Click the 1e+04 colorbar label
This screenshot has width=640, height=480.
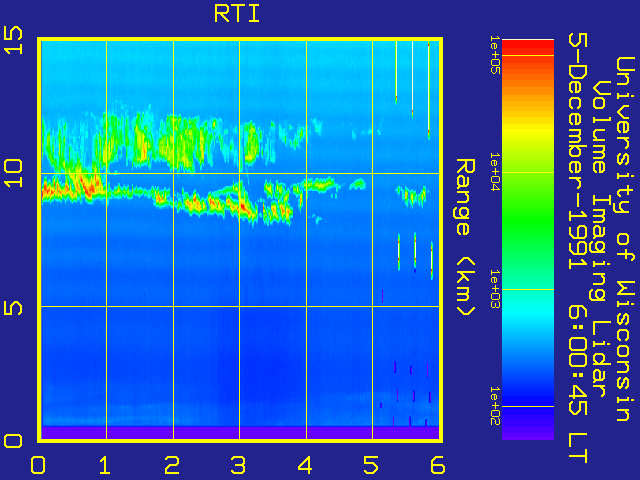tap(495, 172)
